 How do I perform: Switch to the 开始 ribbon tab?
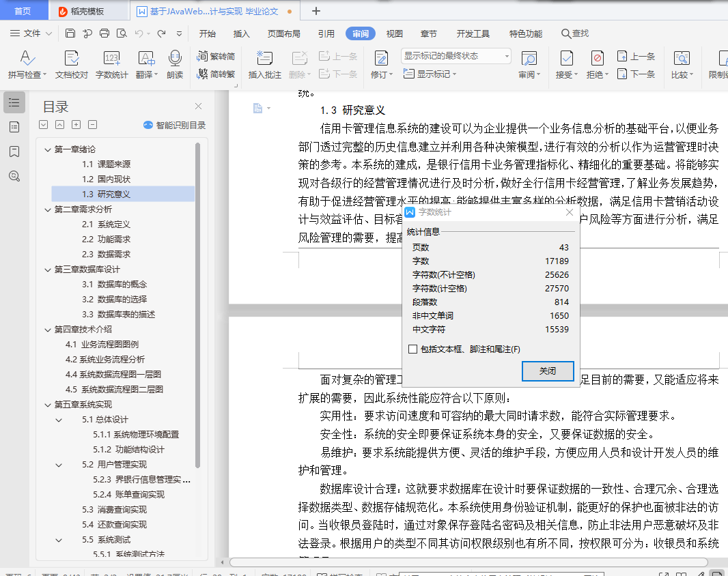(x=208, y=33)
